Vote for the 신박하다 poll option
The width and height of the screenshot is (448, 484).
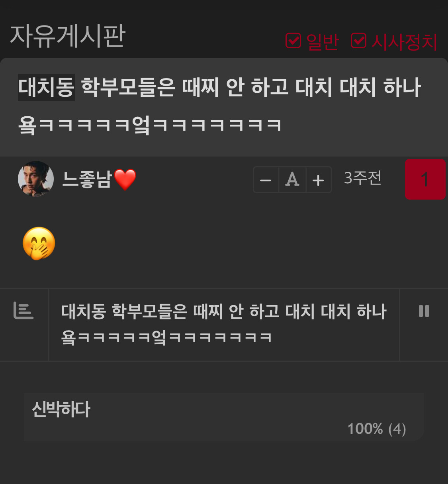click(224, 417)
